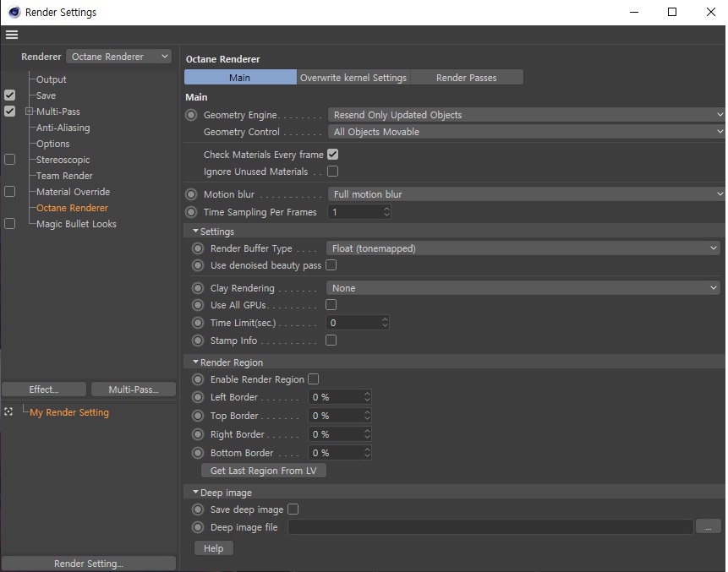Browse for deep image file with ... button
The image size is (728, 572).
(x=708, y=527)
